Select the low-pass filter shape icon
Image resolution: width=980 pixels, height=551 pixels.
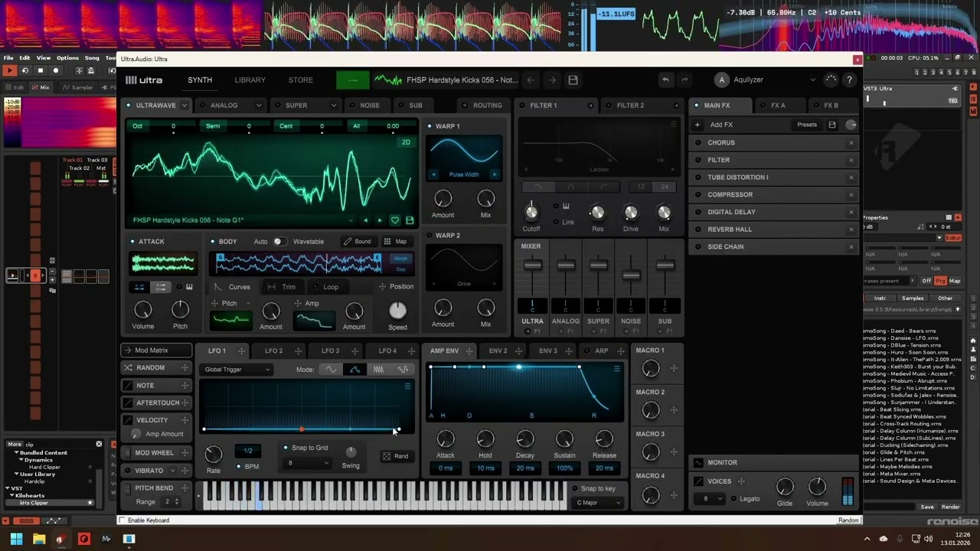coord(537,187)
